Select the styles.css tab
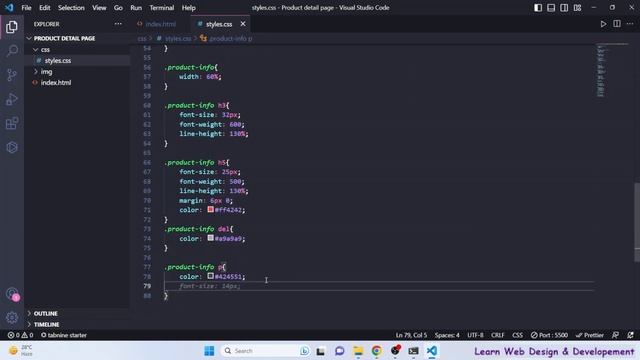Viewport: 640px width, 360px height. pos(219,24)
